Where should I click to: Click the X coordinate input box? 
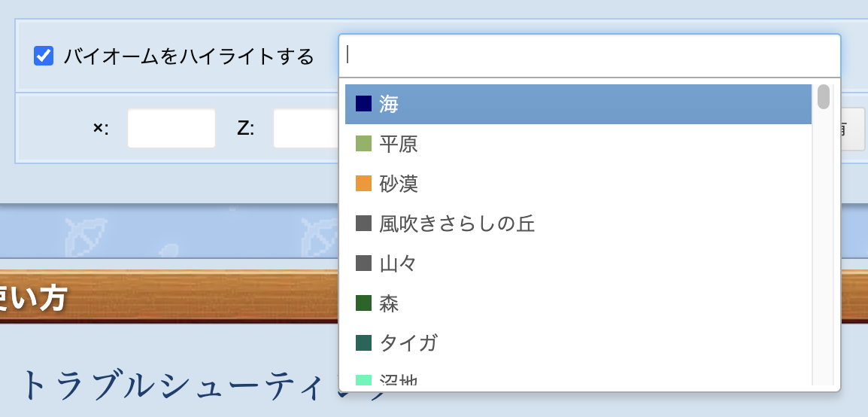pyautogui.click(x=171, y=129)
